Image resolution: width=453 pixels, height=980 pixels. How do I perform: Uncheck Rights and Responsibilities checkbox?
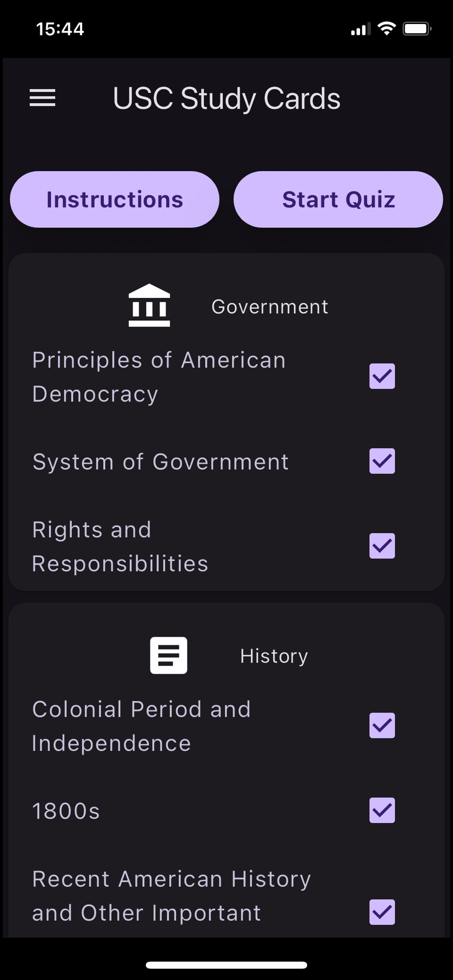(382, 546)
